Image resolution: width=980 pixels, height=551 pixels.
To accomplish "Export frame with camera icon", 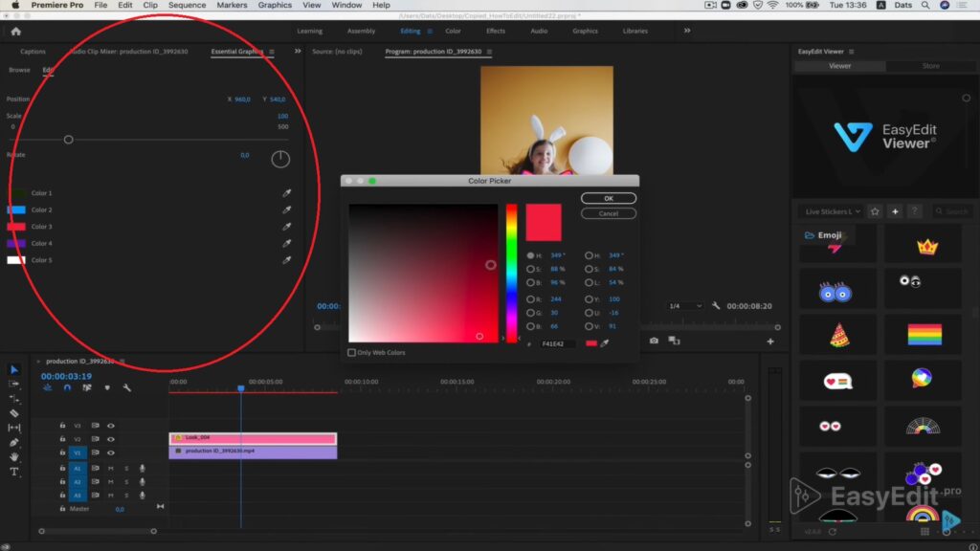I will coord(654,341).
